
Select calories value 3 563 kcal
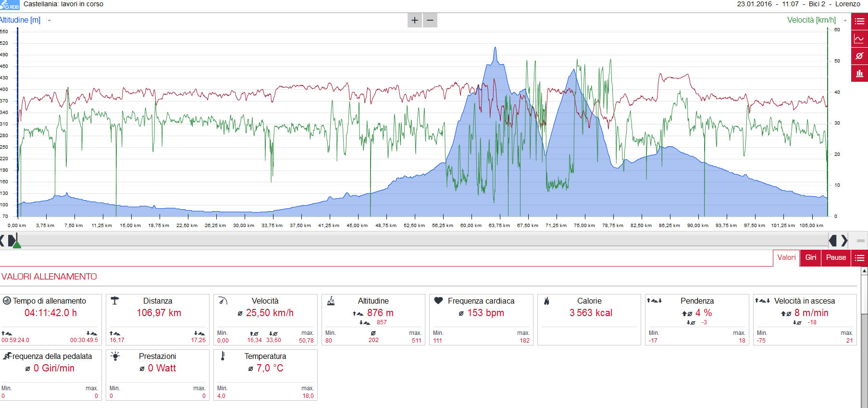pyautogui.click(x=591, y=313)
